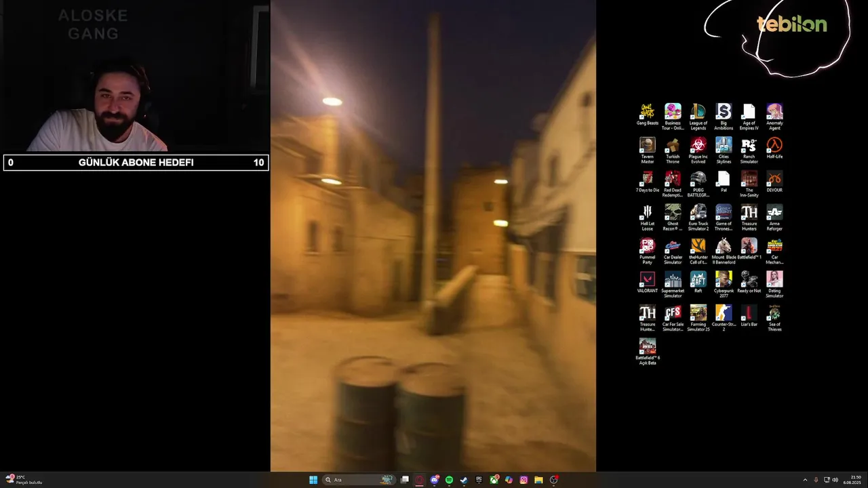
Task: Click the Ready or Not icon
Action: pos(749,282)
